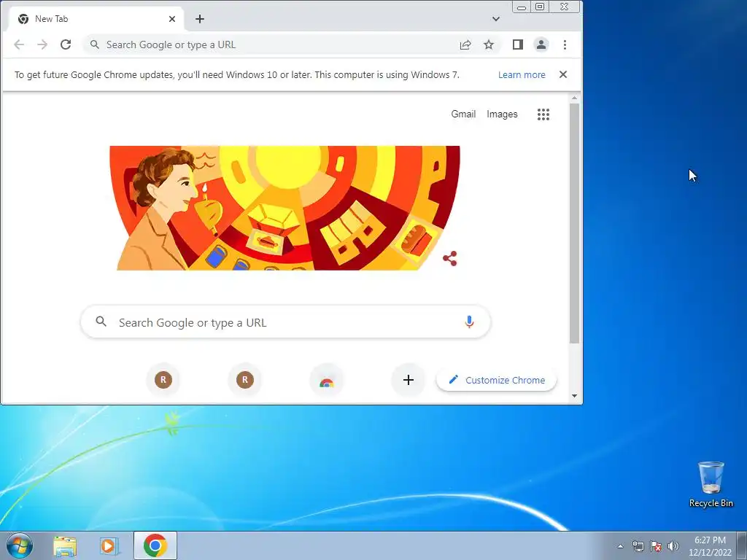The width and height of the screenshot is (747, 560).
Task: Click the page scrollbar thumb
Action: [x=575, y=223]
